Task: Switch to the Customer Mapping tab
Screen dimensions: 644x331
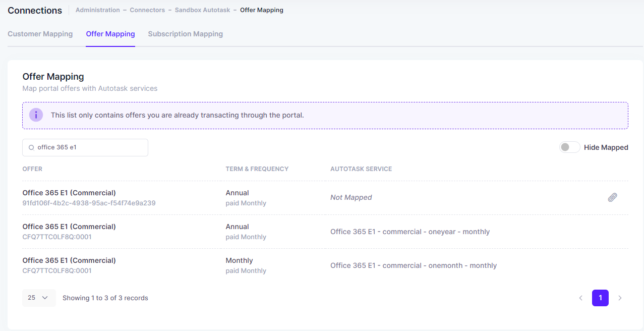Action: click(x=40, y=34)
